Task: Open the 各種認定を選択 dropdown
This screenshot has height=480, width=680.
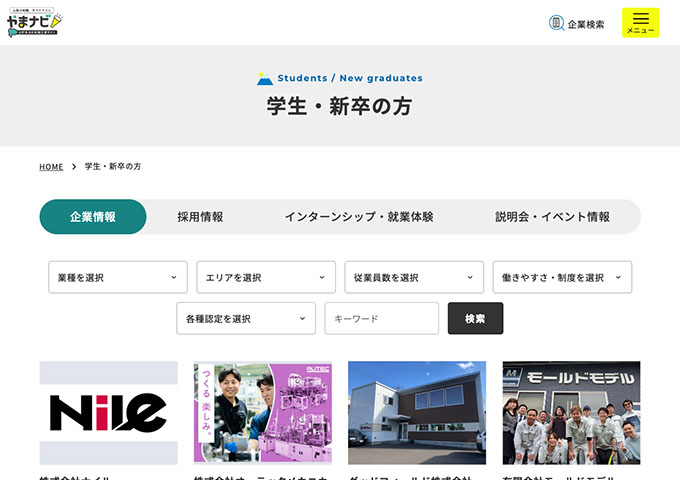Action: click(x=246, y=318)
